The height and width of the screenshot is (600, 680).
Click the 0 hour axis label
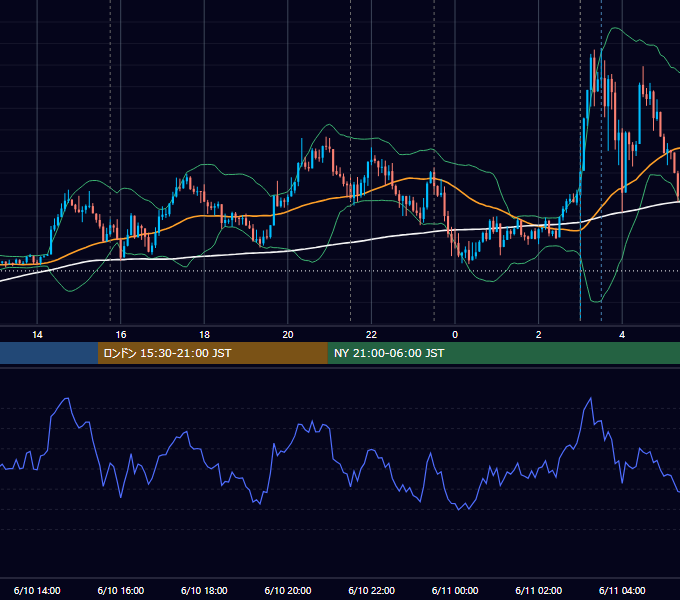pyautogui.click(x=455, y=335)
